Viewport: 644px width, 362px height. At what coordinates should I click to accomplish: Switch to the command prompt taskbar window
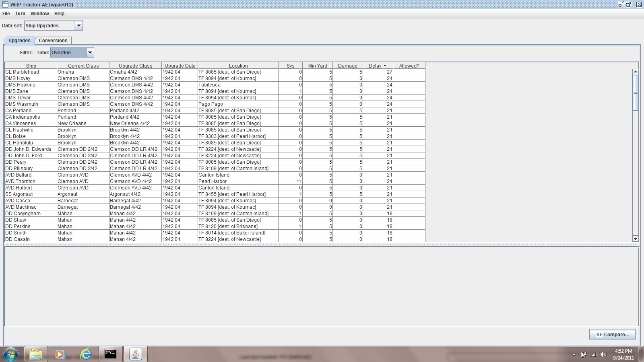110,354
